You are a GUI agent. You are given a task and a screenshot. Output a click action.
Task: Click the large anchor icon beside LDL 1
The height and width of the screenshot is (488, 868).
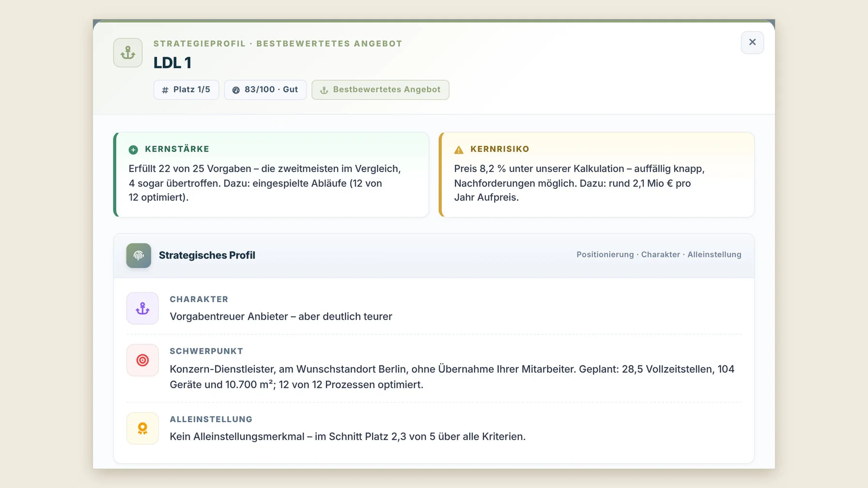(128, 52)
